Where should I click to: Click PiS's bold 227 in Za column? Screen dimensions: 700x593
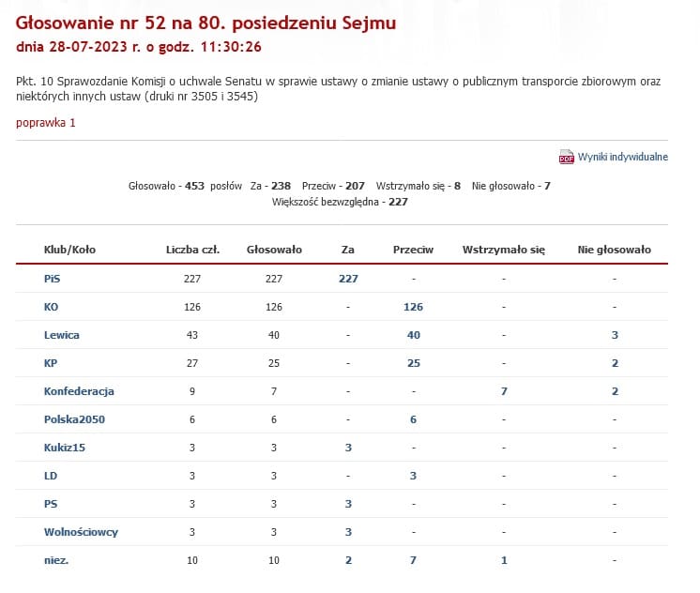(348, 279)
